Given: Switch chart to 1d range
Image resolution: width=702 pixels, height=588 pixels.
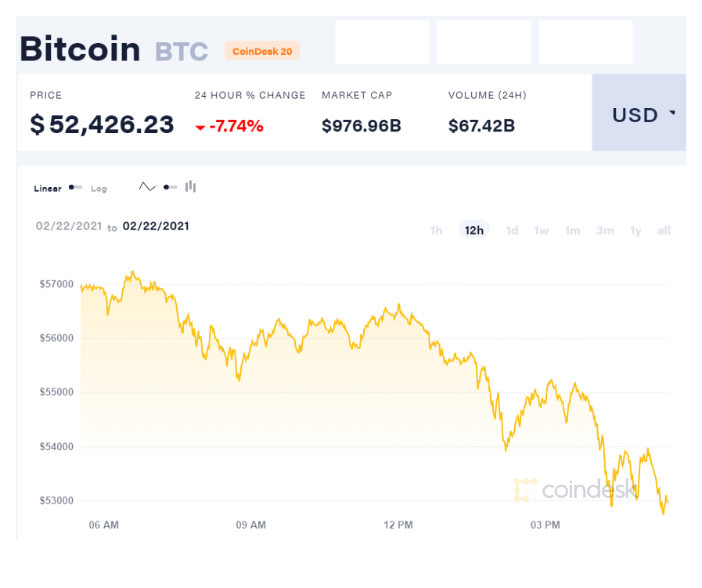Looking at the screenshot, I should pos(512,230).
